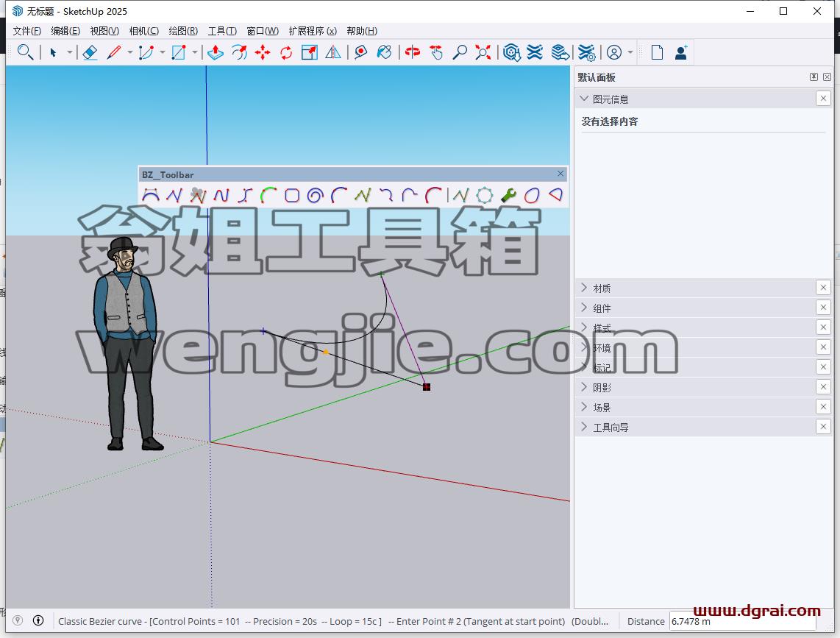Click the Send to LayOut icon
This screenshot has height=638, width=840.
coord(560,52)
